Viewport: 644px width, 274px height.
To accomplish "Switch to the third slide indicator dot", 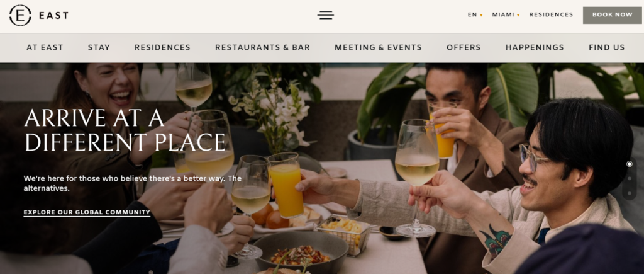I will pyautogui.click(x=629, y=193).
